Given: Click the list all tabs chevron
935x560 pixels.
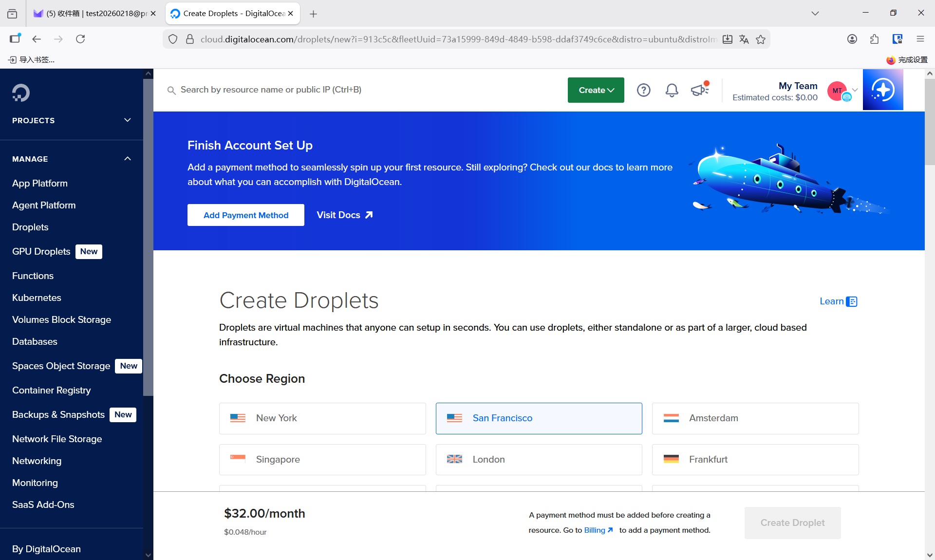Looking at the screenshot, I should coord(815,13).
